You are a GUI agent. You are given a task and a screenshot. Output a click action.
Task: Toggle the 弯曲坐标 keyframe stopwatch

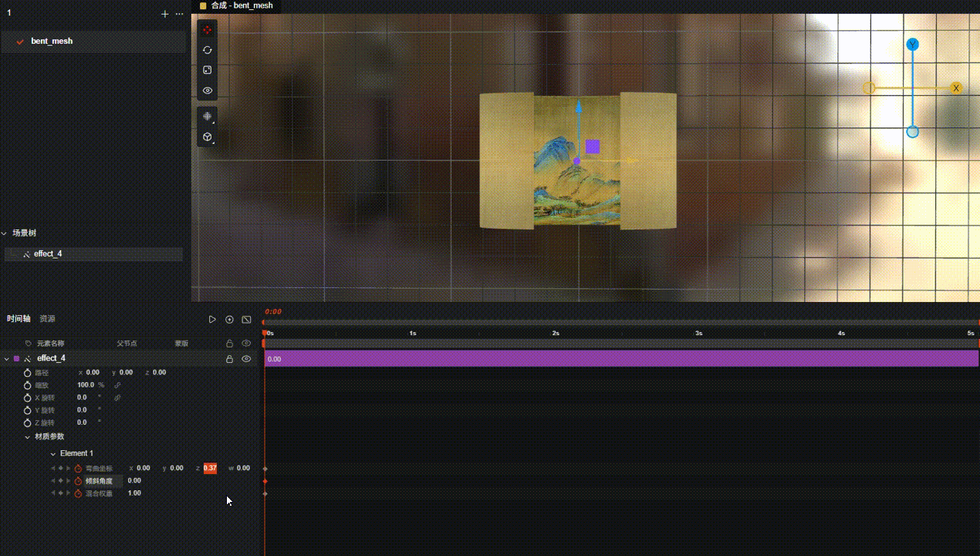pyautogui.click(x=78, y=469)
